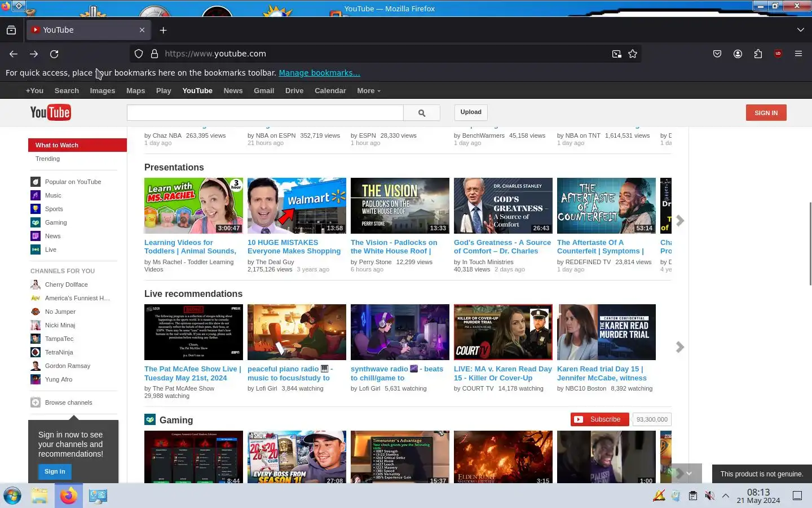This screenshot has width=812, height=508.
Task: Open 10 HUGE MISTAKES video title
Action: pos(294,247)
